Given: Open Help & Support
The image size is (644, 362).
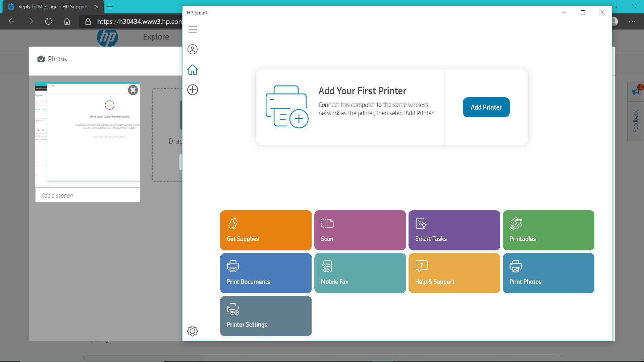Looking at the screenshot, I should point(454,273).
